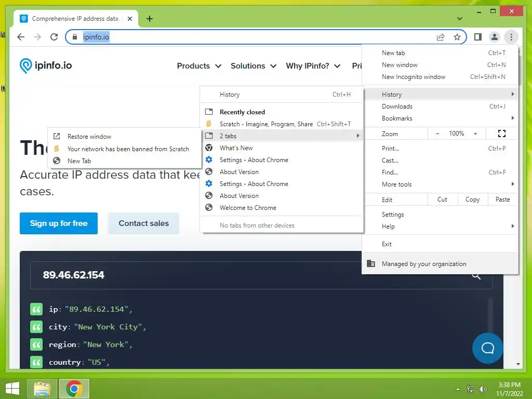Click the Sign up for free button
This screenshot has width=532, height=399.
tap(59, 223)
